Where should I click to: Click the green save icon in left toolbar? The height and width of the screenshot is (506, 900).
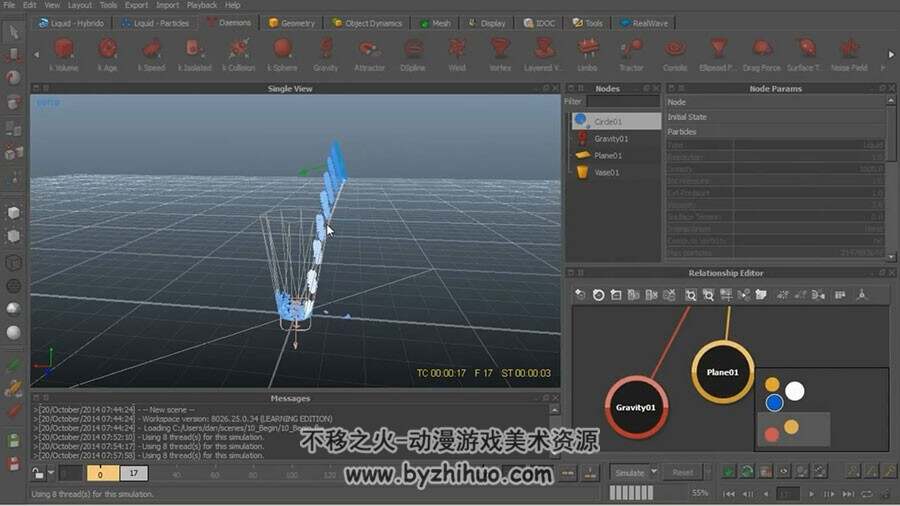(x=14, y=441)
